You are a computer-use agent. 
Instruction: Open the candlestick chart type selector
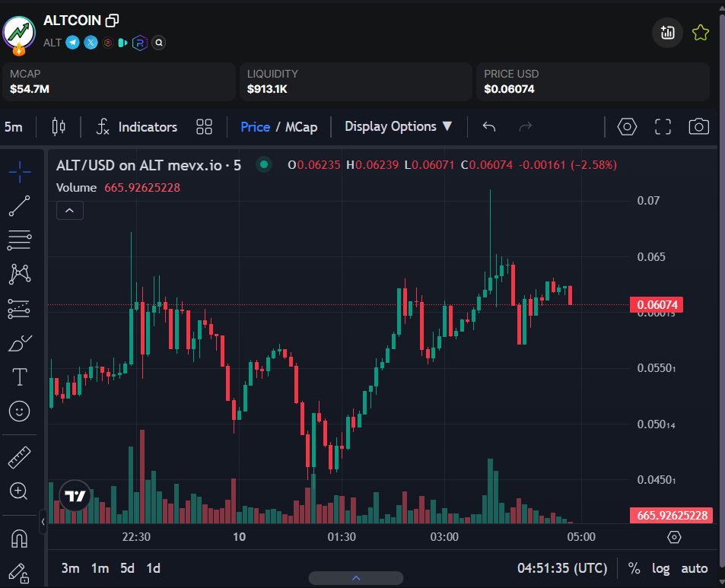(59, 127)
